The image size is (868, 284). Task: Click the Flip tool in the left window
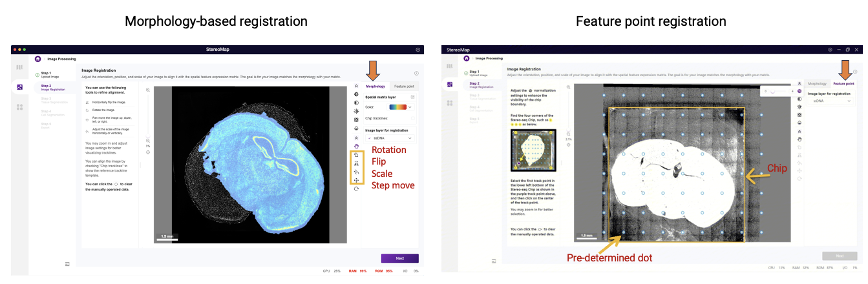click(357, 163)
